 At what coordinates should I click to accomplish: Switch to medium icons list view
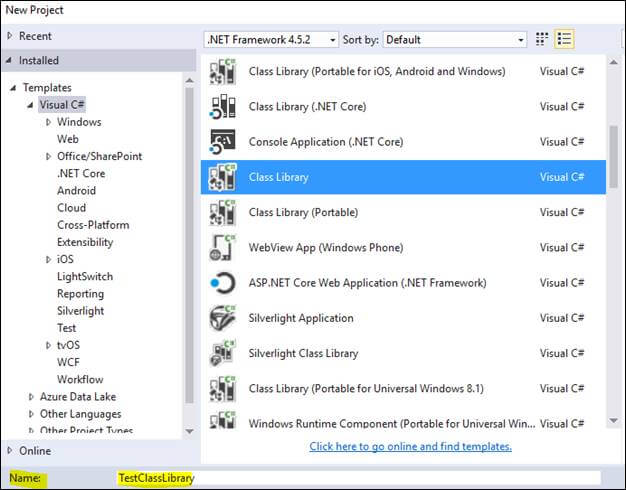pos(564,39)
